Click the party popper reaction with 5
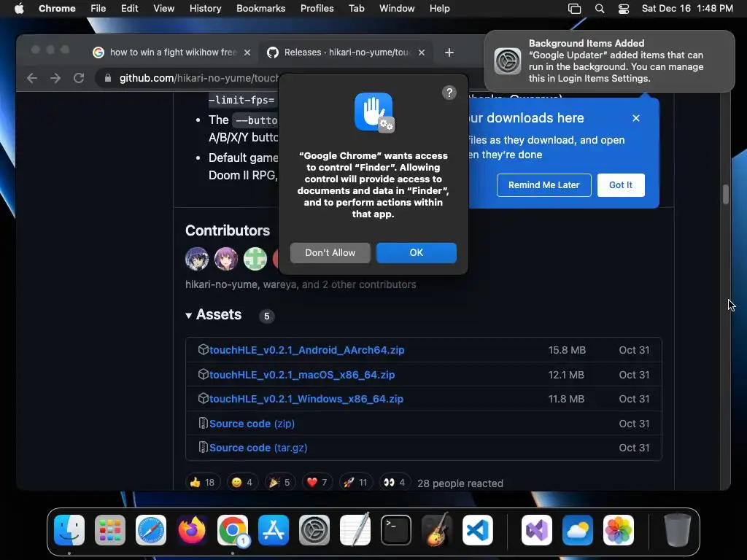This screenshot has height=560, width=747. (279, 483)
